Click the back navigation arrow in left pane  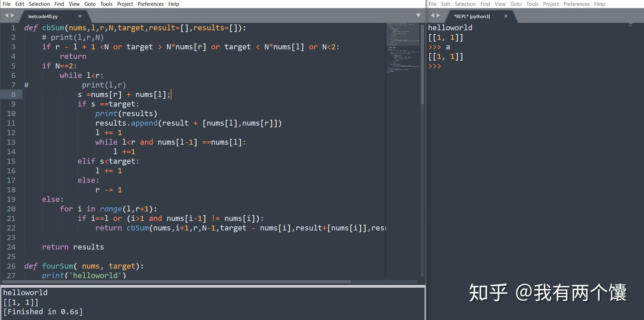pos(6,15)
